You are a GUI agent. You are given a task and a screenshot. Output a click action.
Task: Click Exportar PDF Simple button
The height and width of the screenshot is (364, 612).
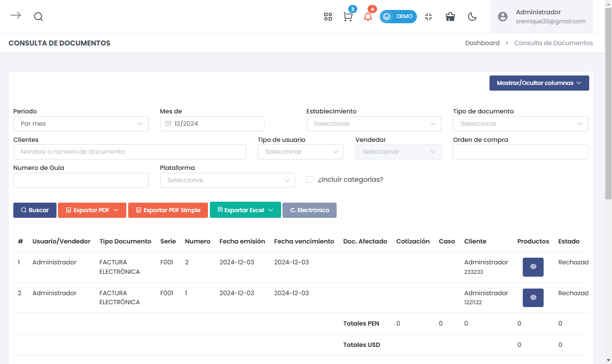[168, 210]
